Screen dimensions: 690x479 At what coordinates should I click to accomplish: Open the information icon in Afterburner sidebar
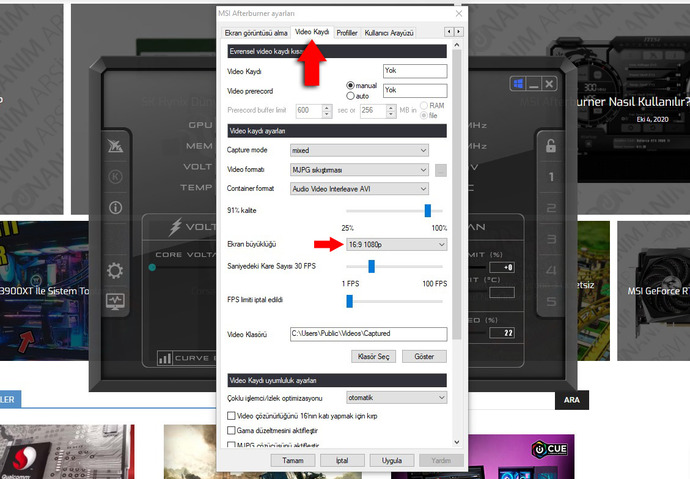click(x=115, y=208)
